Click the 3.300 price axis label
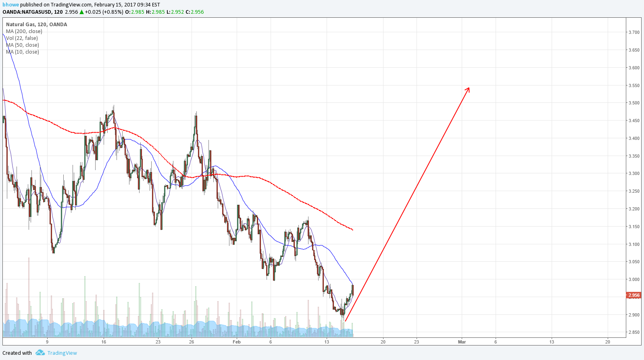The image size is (644, 360). (x=634, y=174)
